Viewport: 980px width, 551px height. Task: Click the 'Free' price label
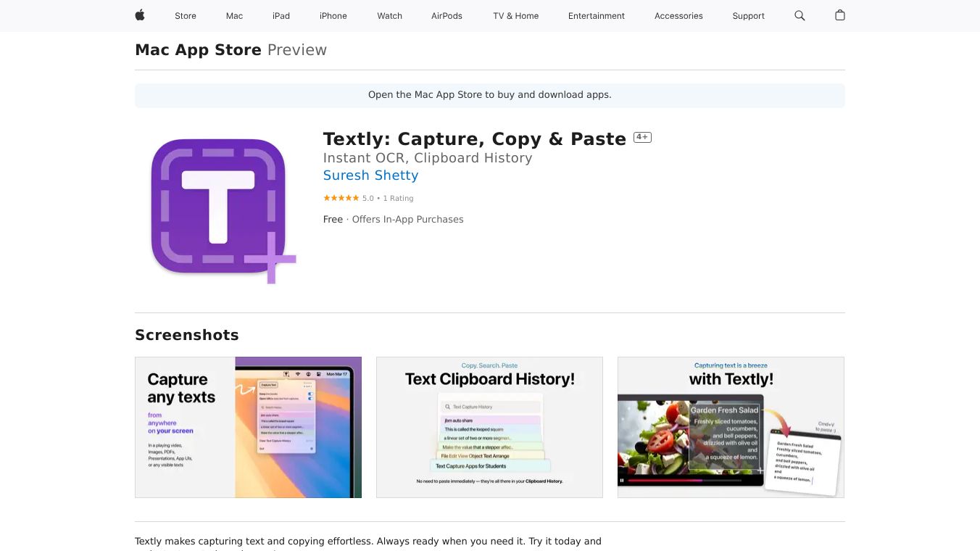click(333, 220)
